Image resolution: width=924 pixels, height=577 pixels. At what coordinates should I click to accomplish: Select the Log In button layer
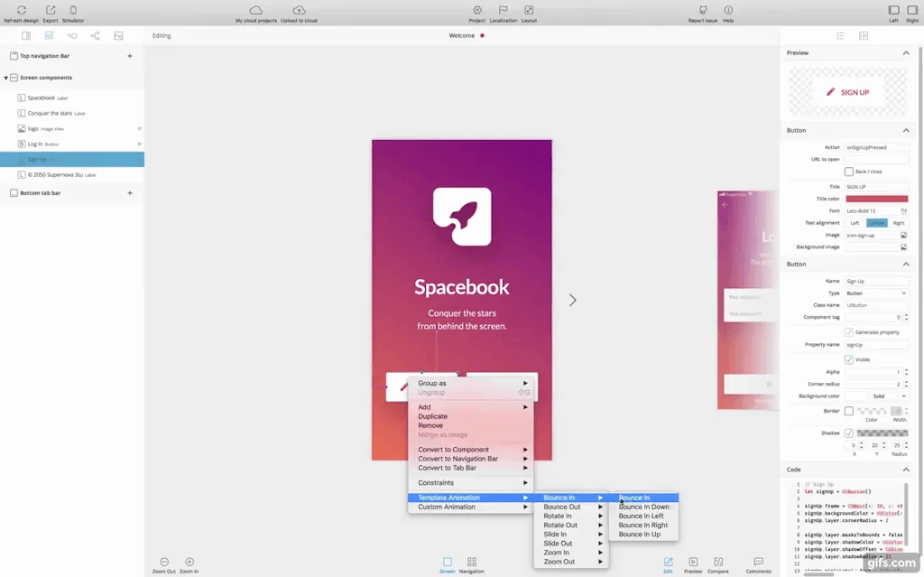pyautogui.click(x=35, y=144)
